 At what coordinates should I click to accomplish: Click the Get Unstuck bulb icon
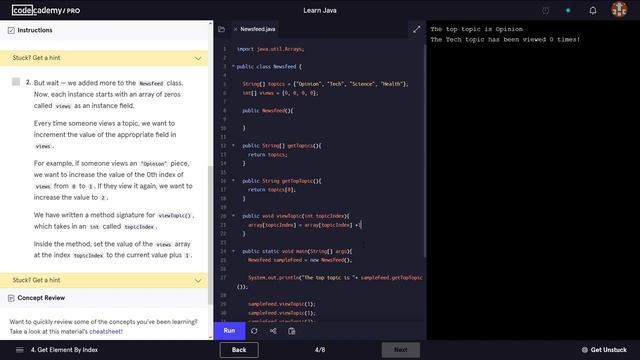584,350
